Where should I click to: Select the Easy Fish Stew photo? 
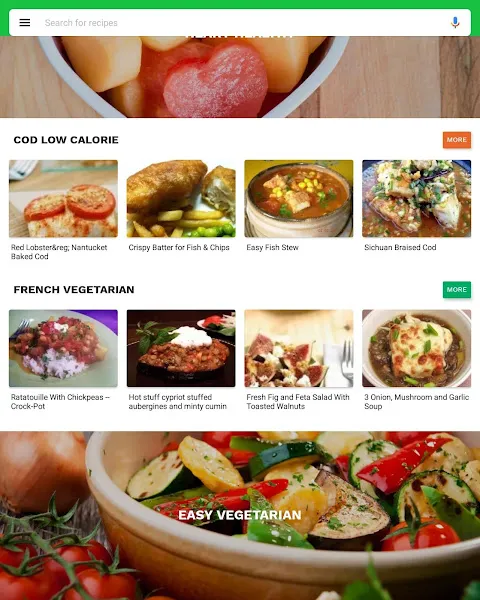coord(299,199)
